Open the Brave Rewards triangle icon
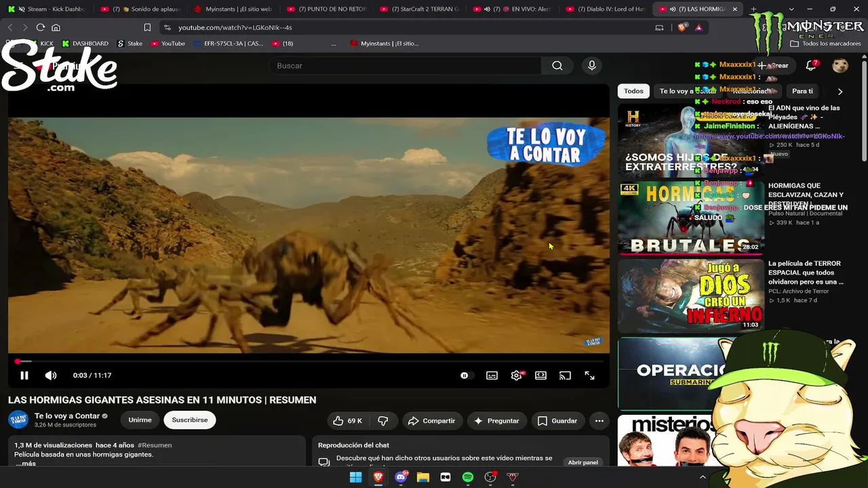 click(698, 27)
